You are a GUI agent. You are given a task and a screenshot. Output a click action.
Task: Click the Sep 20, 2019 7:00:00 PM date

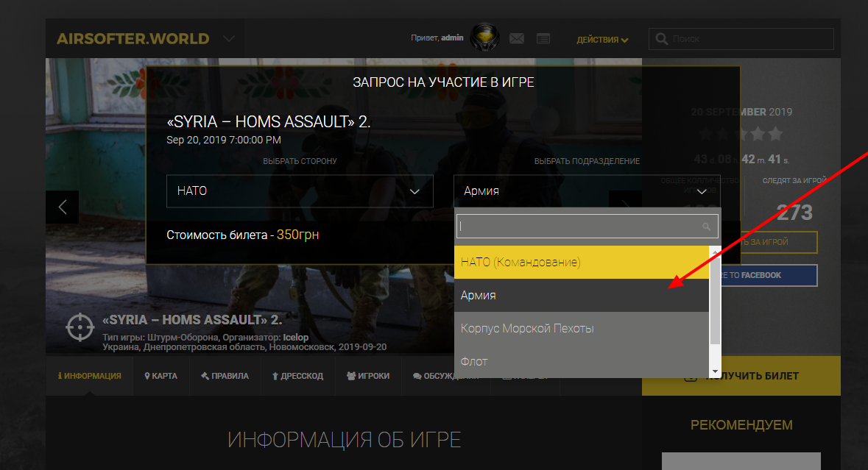224,140
